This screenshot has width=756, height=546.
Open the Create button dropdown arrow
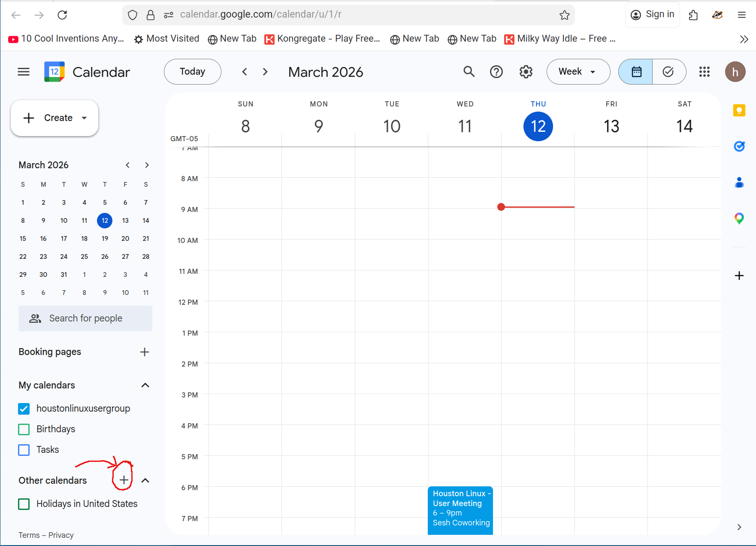[x=84, y=118]
